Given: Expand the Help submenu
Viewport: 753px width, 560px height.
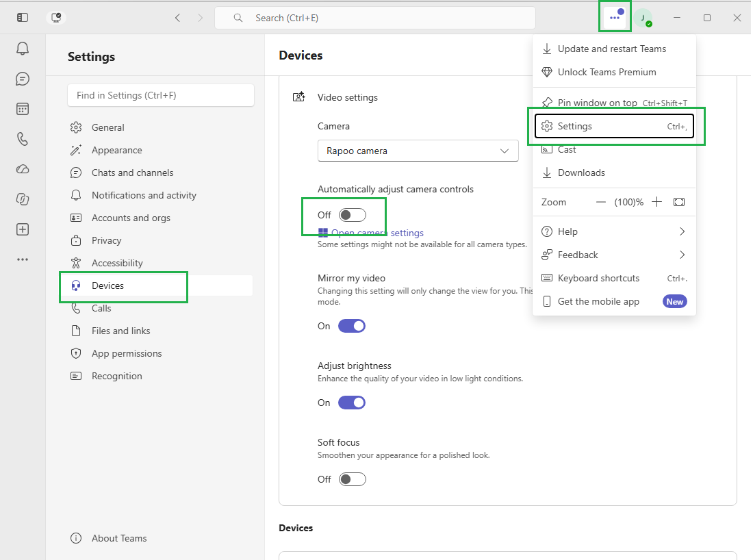Looking at the screenshot, I should (614, 231).
